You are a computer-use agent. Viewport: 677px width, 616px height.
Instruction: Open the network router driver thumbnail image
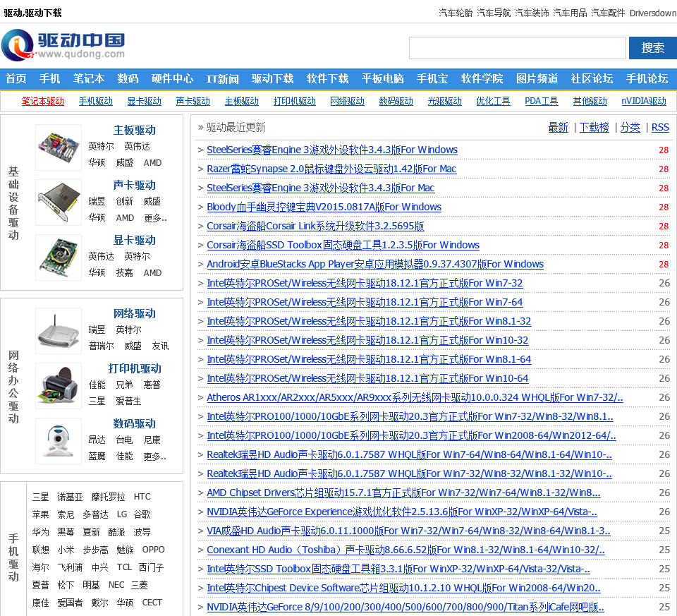point(59,330)
